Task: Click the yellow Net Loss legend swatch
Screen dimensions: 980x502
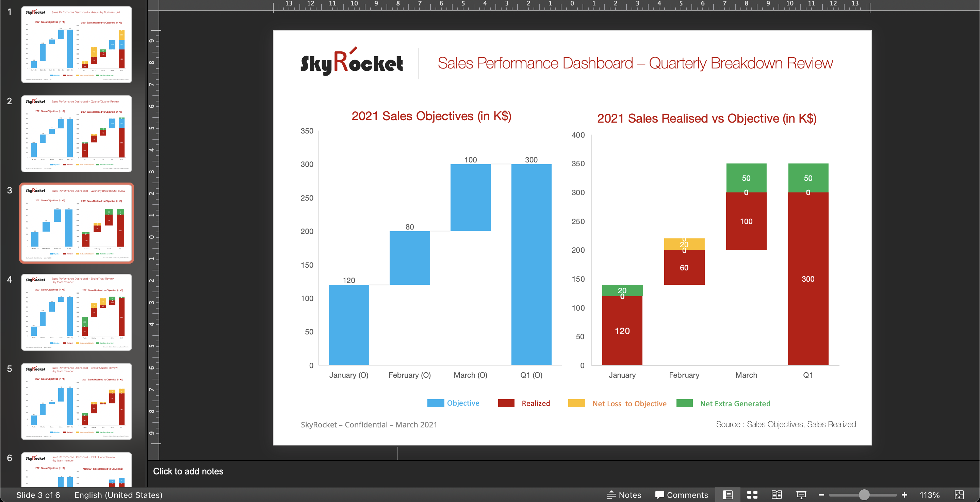Action: [576, 403]
